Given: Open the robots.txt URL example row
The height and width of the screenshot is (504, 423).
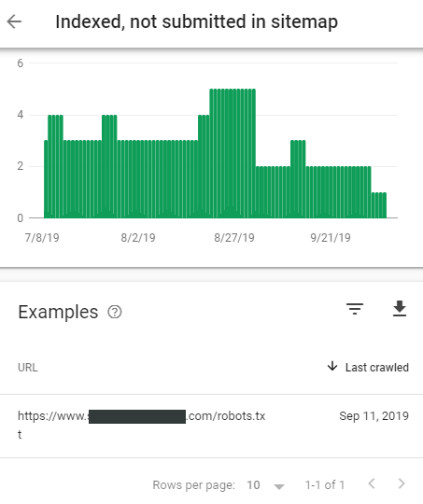Looking at the screenshot, I should [x=211, y=426].
